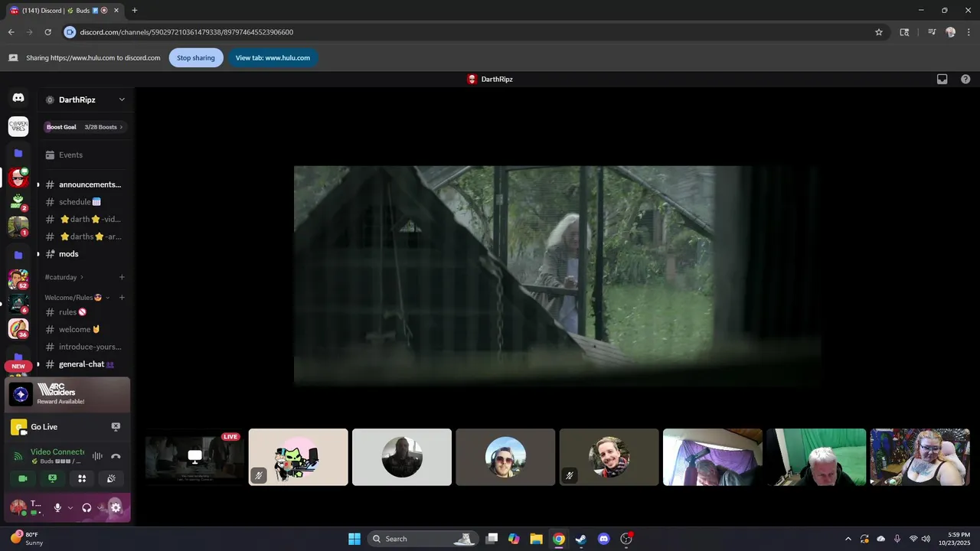Open the ARC Raiders reward banner
Viewport: 980px width, 551px height.
tap(67, 394)
